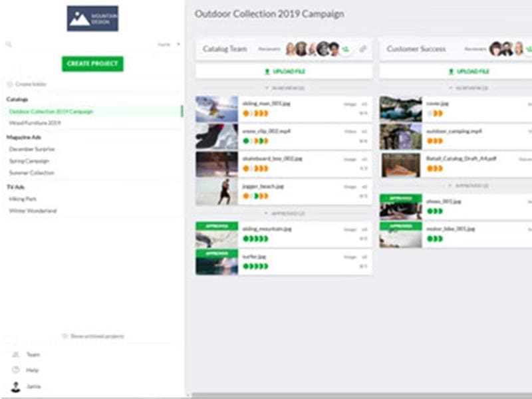Click the Create folder icon

click(x=10, y=84)
